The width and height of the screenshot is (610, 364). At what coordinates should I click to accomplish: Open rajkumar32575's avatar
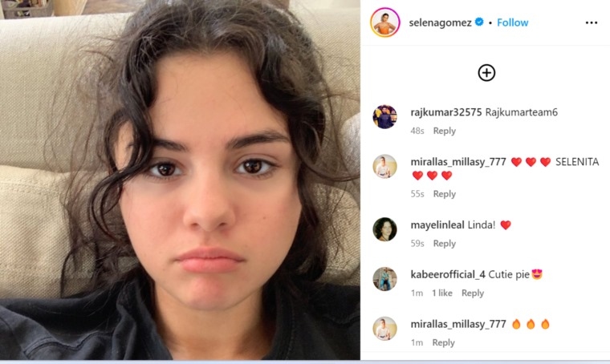point(384,116)
